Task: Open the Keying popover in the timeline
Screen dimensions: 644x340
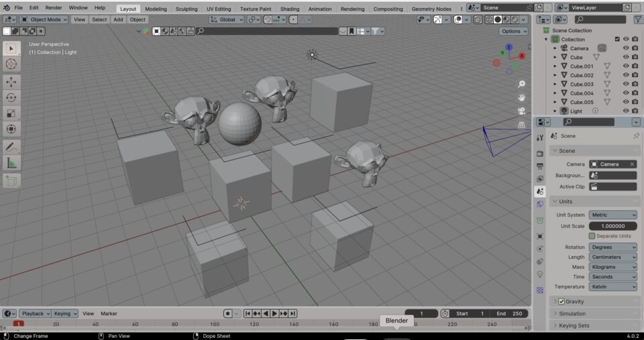Action: tap(64, 313)
